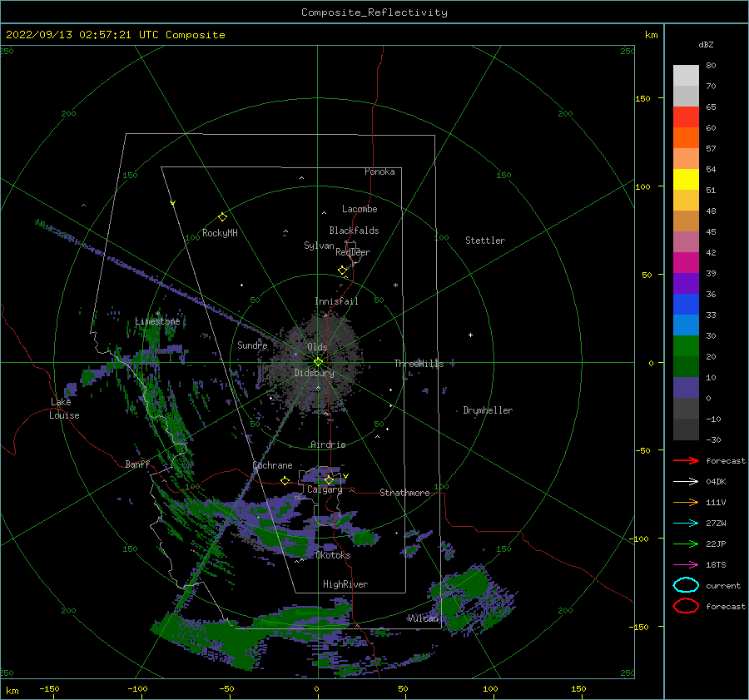The height and width of the screenshot is (700, 749).
Task: Click the white plus marker east of ThreeHills
Action: 470,335
